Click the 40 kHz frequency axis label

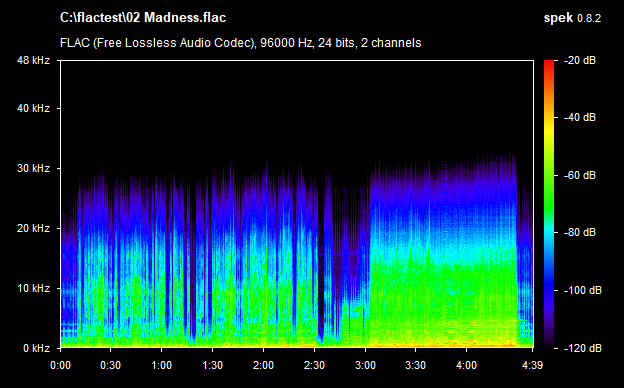[x=33, y=108]
